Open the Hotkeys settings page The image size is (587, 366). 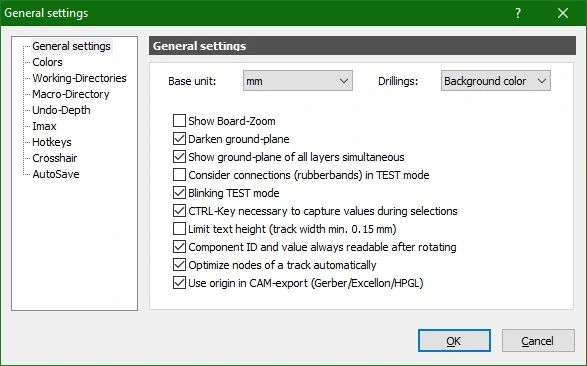click(52, 142)
